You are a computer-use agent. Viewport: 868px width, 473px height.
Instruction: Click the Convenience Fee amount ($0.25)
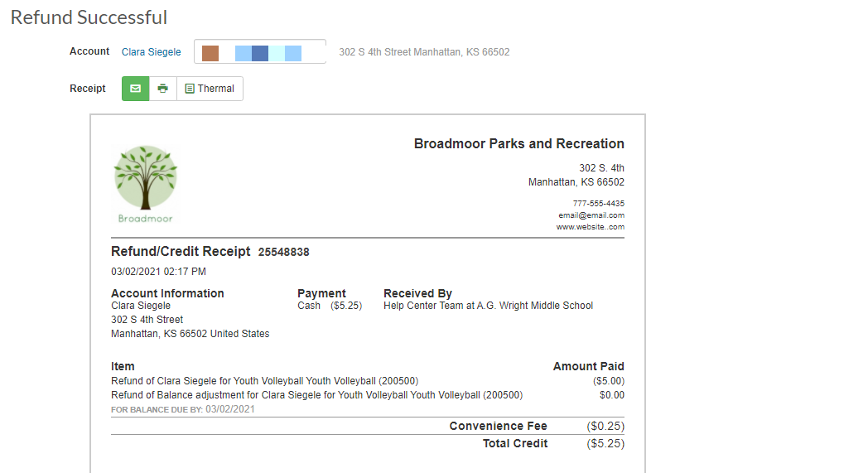[x=605, y=426]
